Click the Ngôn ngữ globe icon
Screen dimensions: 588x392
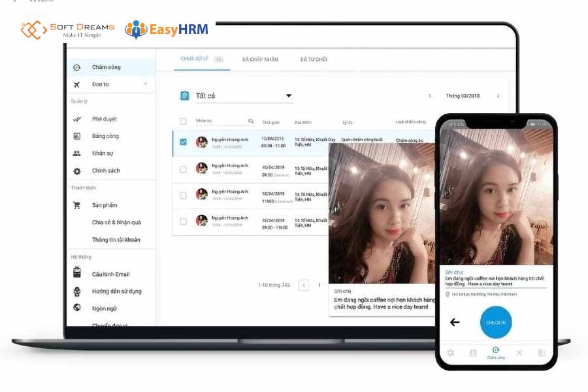click(x=77, y=308)
